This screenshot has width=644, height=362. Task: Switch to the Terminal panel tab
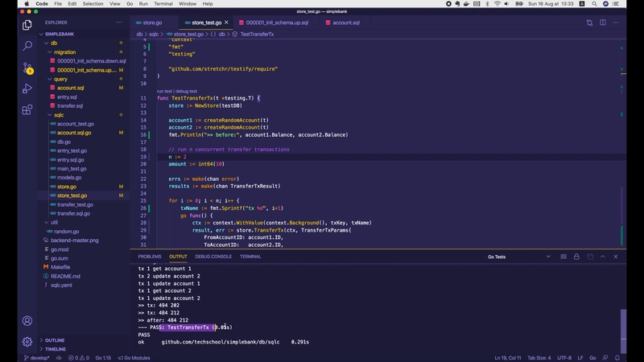click(x=250, y=257)
